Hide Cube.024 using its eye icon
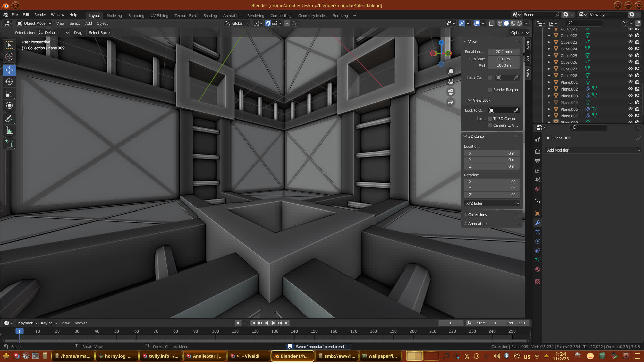Image resolution: width=644 pixels, height=362 pixels. 630,49
